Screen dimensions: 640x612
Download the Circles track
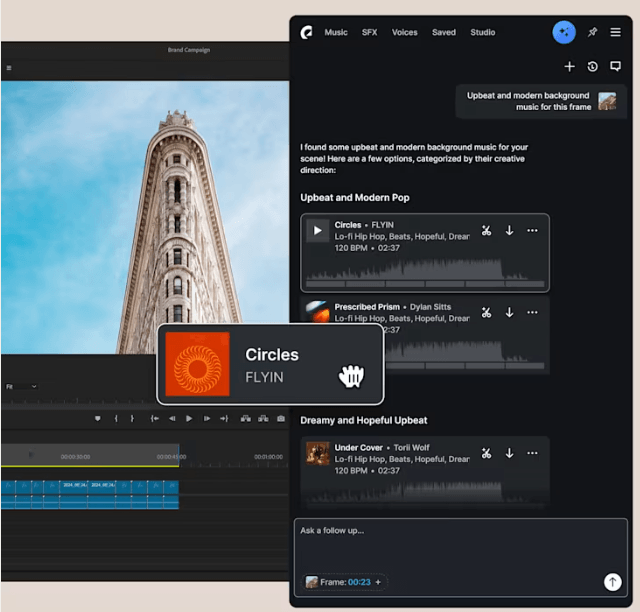pyautogui.click(x=509, y=231)
